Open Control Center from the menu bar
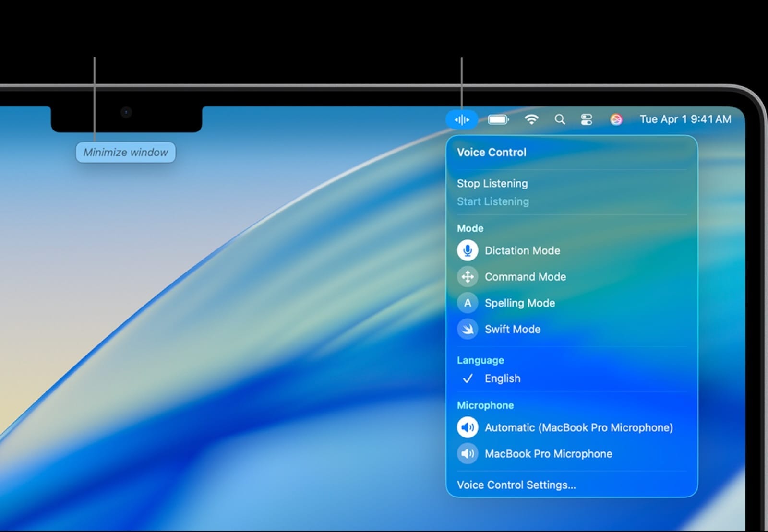Viewport: 768px width, 532px height. [x=587, y=119]
